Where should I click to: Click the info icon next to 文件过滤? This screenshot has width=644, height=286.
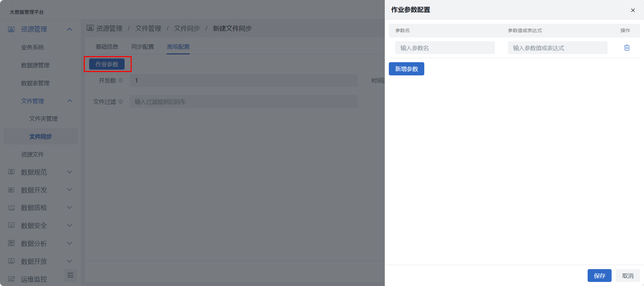[120, 101]
